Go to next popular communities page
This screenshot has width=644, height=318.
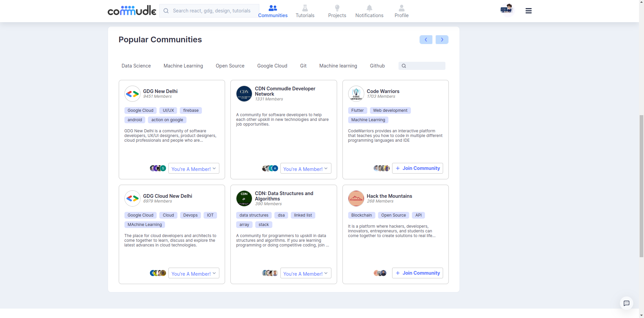442,40
